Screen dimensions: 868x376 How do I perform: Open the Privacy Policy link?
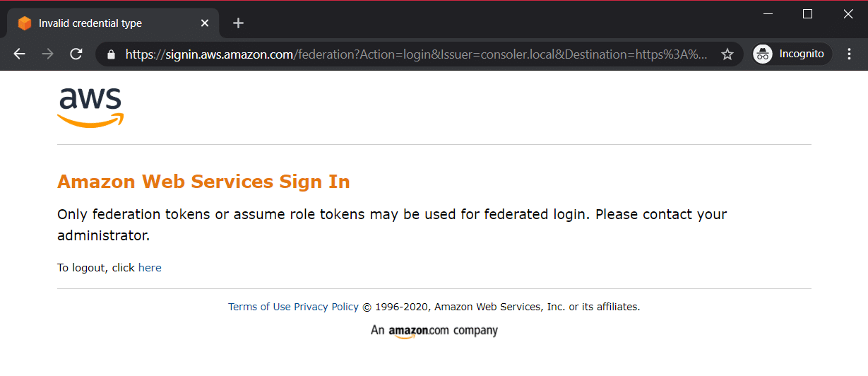326,307
